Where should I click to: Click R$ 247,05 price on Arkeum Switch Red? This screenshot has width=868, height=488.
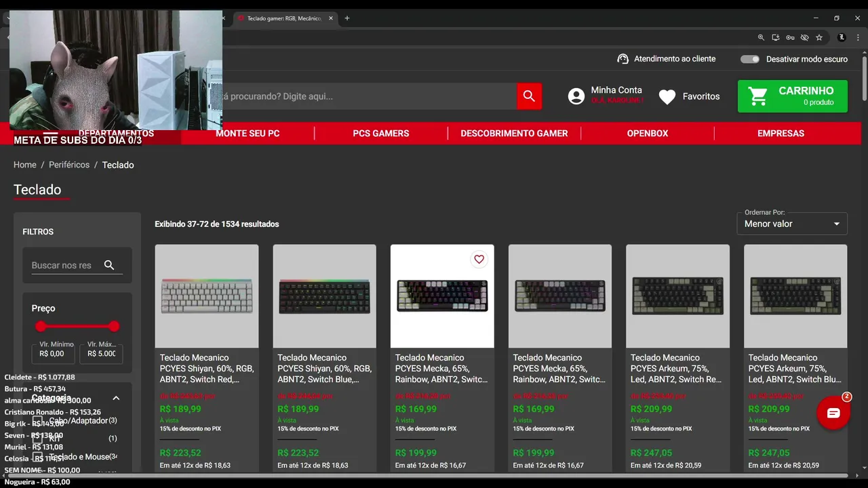pyautogui.click(x=651, y=453)
